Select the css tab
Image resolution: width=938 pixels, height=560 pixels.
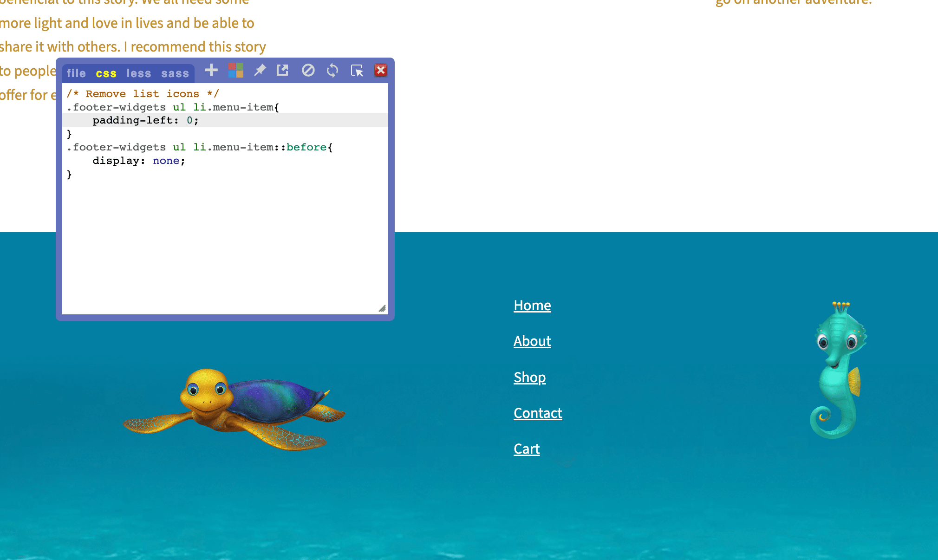click(106, 73)
